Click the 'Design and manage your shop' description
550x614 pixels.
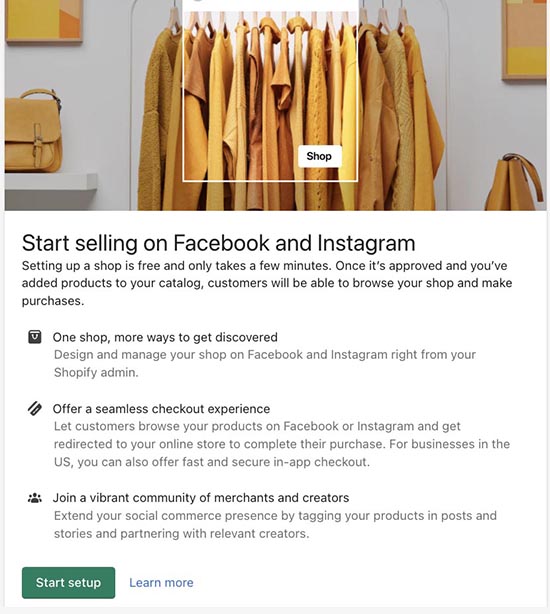point(265,363)
